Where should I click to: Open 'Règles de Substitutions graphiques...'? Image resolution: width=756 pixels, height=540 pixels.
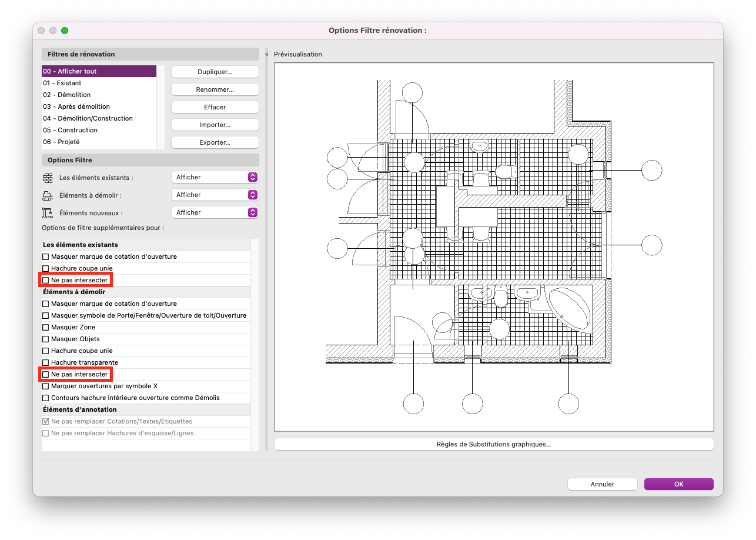(x=494, y=444)
